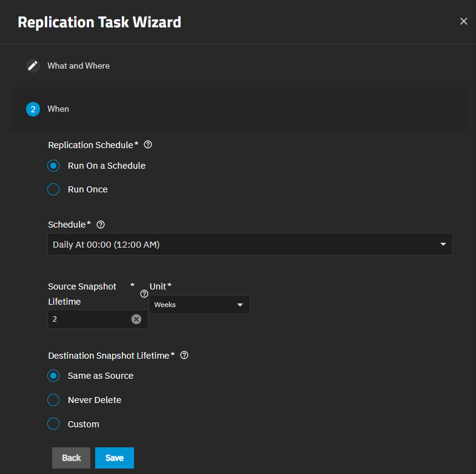The height and width of the screenshot is (474, 476).
Task: Select the When step label
Action: coord(58,109)
